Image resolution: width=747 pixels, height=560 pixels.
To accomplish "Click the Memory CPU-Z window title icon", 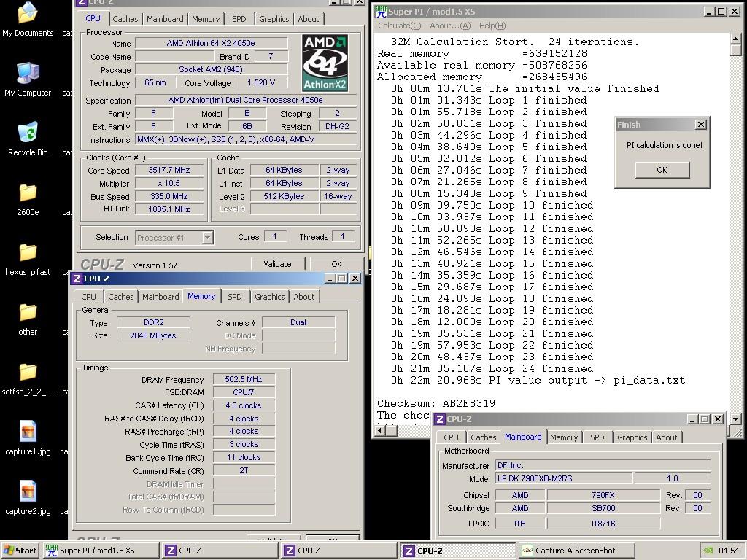I will click(x=77, y=279).
